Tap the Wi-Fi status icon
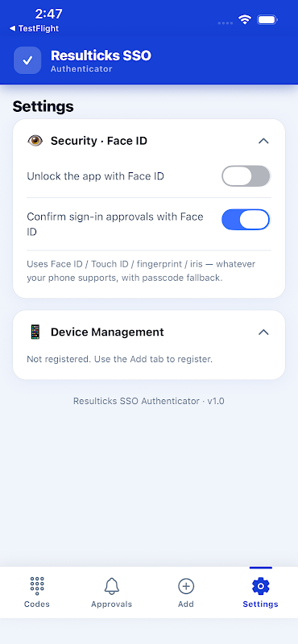The image size is (298, 644). (x=245, y=19)
